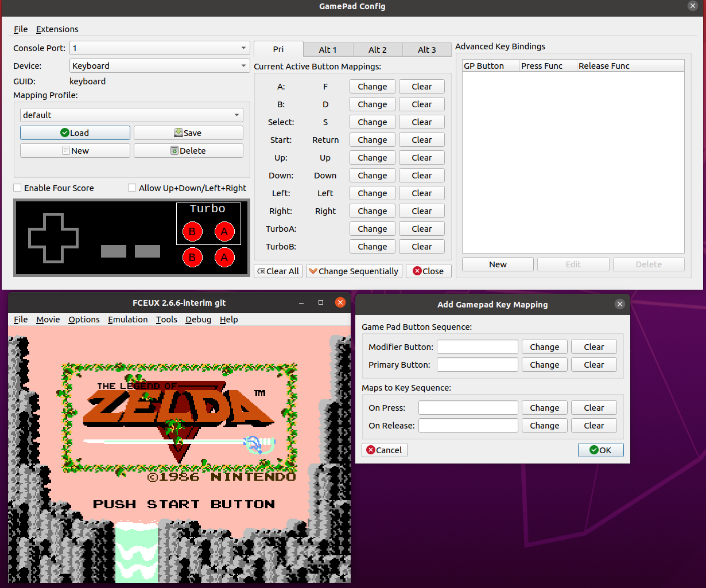The image size is (706, 588).
Task: Create a new mapping profile
Action: pyautogui.click(x=75, y=150)
